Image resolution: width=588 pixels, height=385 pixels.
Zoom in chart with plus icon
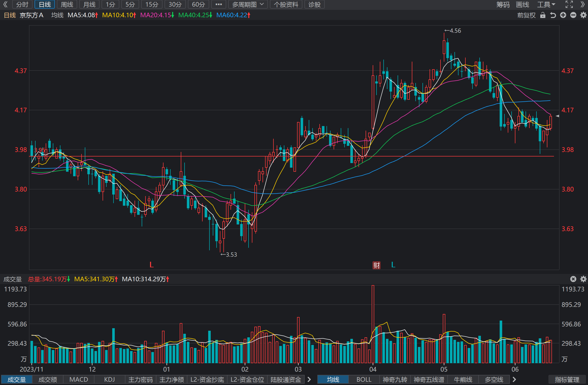pyautogui.click(x=563, y=15)
